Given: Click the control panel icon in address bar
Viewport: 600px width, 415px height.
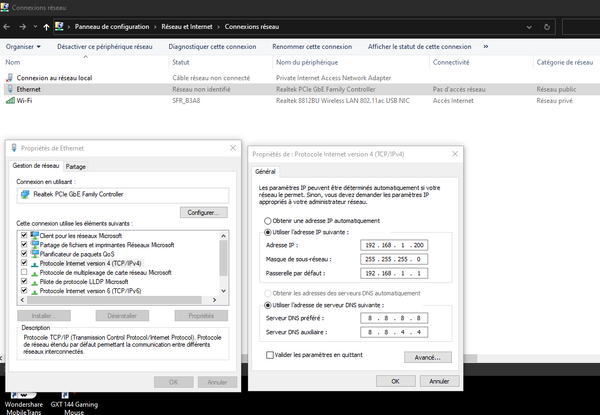Looking at the screenshot, I should pos(59,26).
